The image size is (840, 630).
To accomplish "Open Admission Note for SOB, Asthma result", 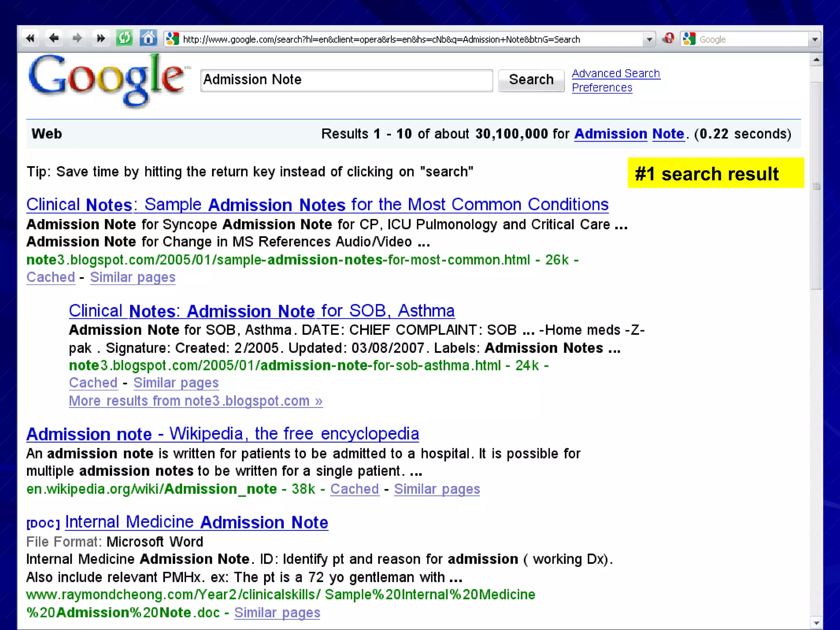I will pos(262,311).
